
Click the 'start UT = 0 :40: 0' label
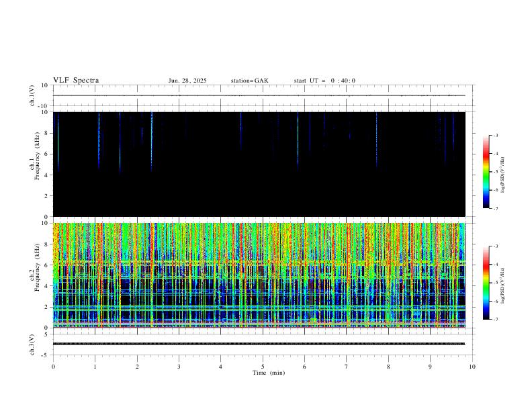point(324,81)
